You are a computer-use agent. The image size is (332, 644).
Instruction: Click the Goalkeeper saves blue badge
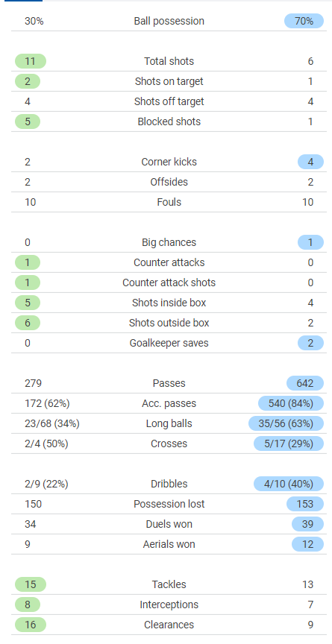coord(310,343)
